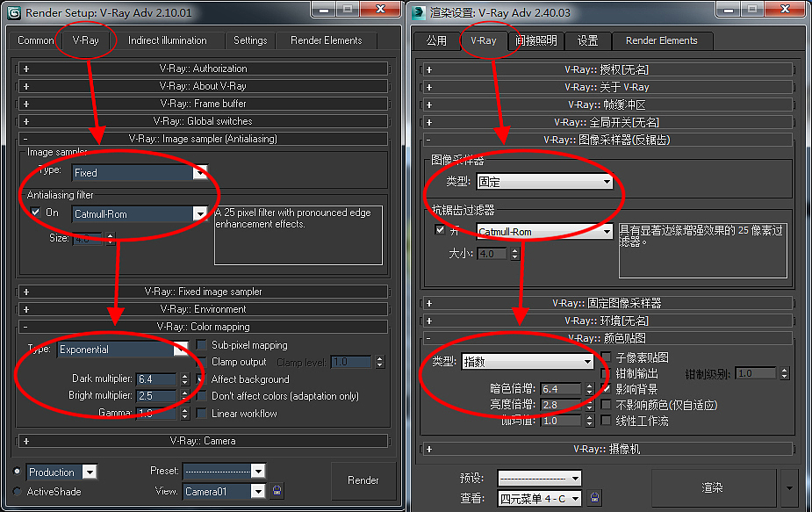Expand the V-Ray:: 固定图像采样器 rollout
812x512 pixels.
(x=607, y=303)
